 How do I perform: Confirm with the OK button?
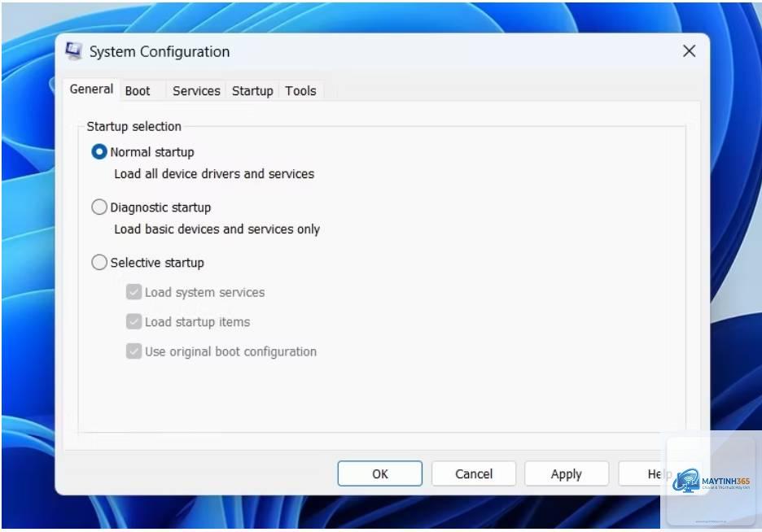[380, 473]
